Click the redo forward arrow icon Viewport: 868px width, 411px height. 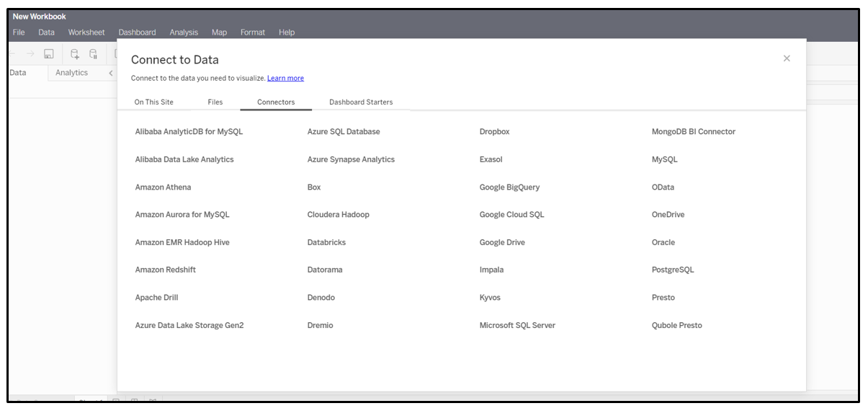[x=30, y=53]
